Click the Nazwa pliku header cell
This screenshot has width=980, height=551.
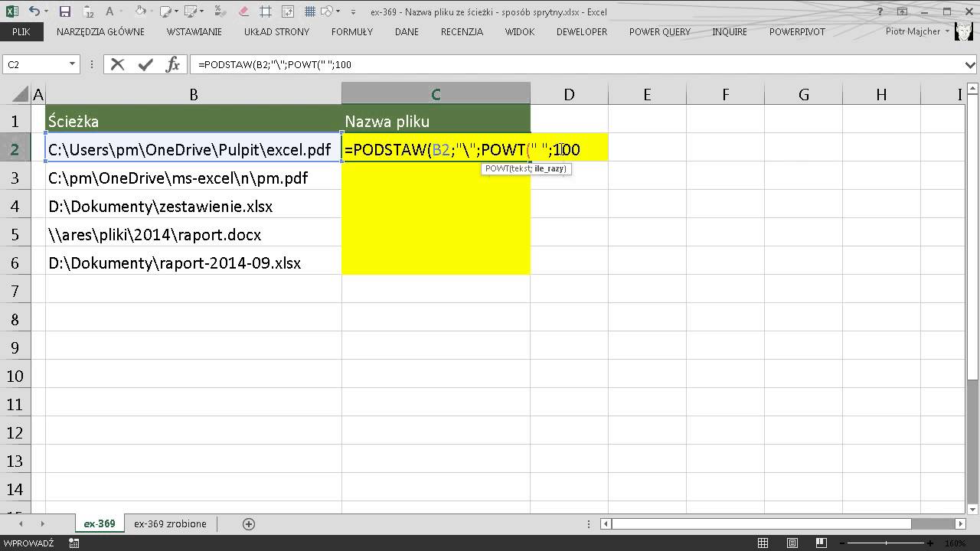[436, 122]
